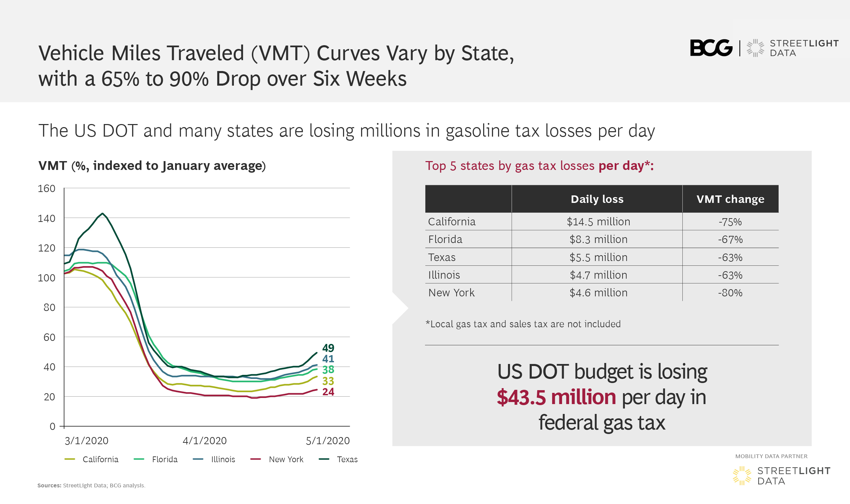The height and width of the screenshot is (504, 850).
Task: Select the Texas legend entry
Action: pyautogui.click(x=338, y=459)
